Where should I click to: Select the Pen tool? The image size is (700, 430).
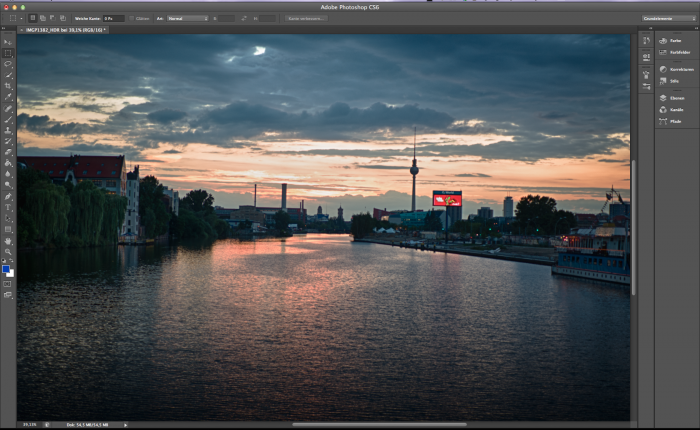pyautogui.click(x=8, y=197)
